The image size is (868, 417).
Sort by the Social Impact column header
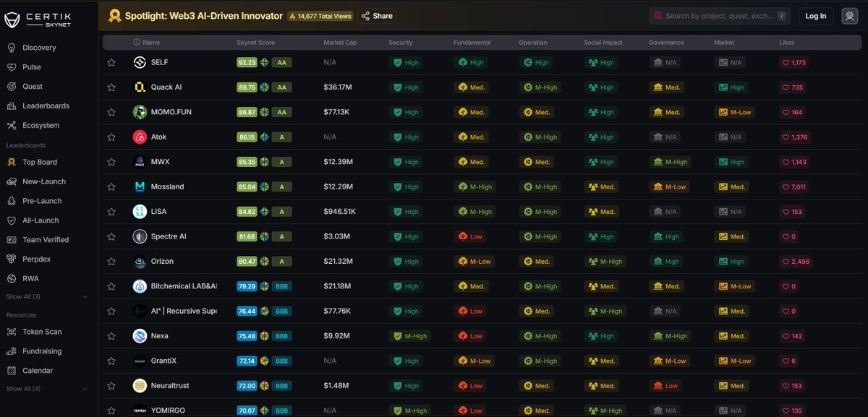[x=603, y=43]
